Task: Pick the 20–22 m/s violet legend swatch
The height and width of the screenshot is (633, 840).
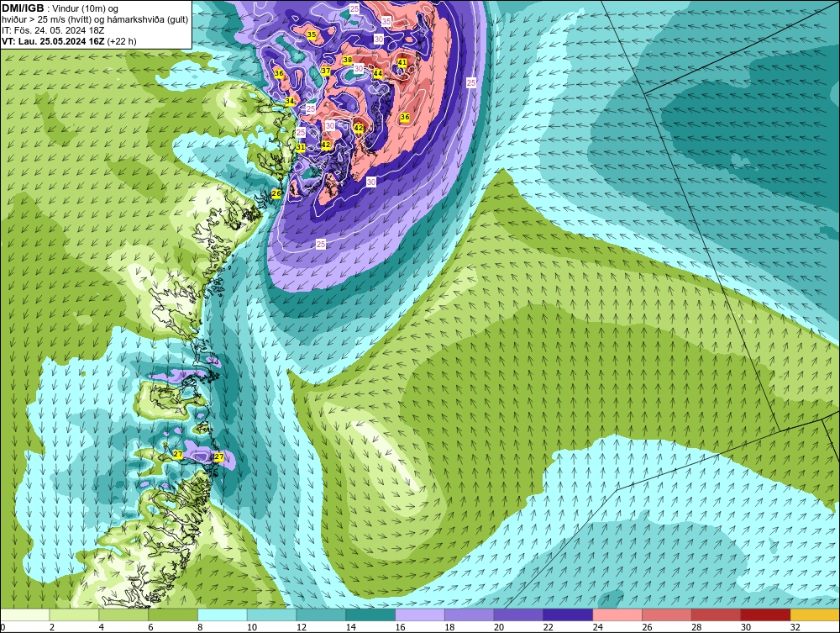Action: point(518,615)
